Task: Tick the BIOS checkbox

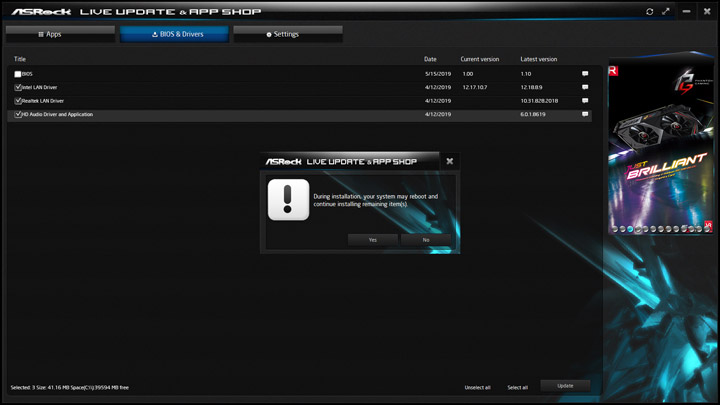Action: [x=18, y=74]
